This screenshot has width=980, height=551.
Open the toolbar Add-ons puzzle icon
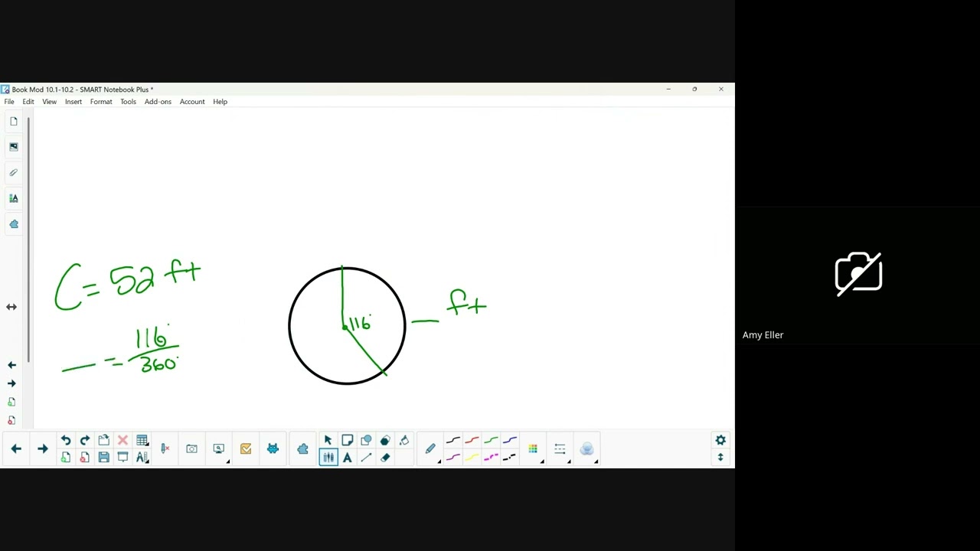tap(302, 448)
